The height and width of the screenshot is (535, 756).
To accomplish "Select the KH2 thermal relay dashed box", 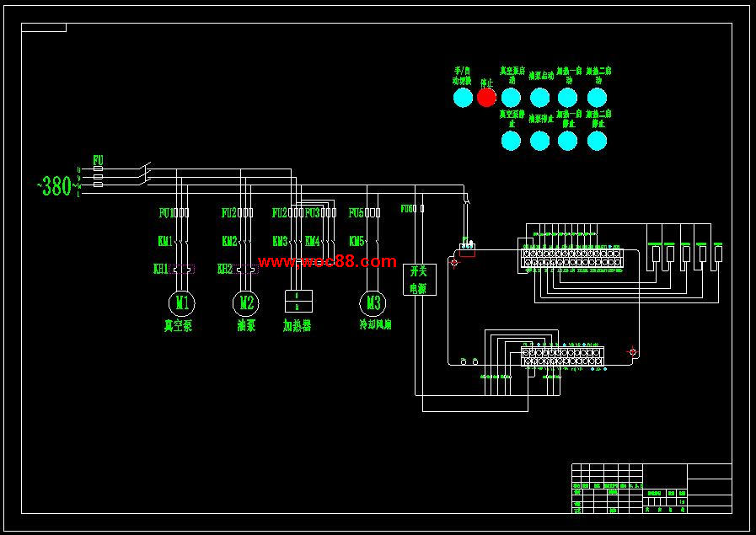I will point(246,270).
